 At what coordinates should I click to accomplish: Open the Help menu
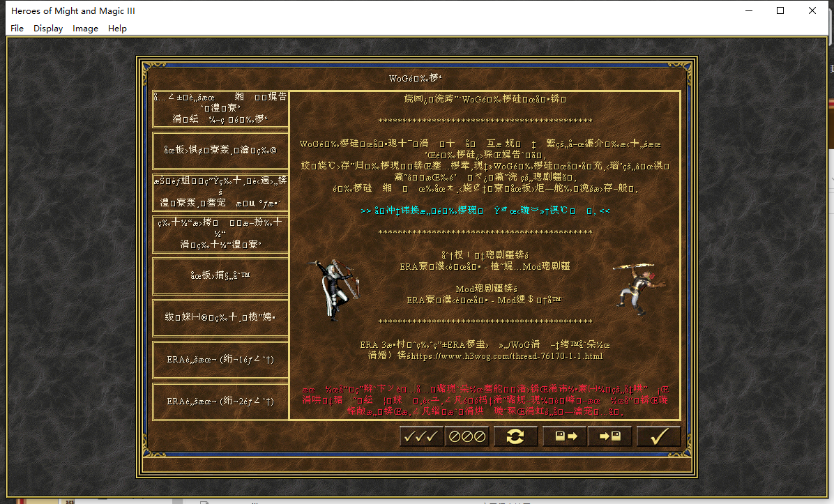click(x=118, y=29)
